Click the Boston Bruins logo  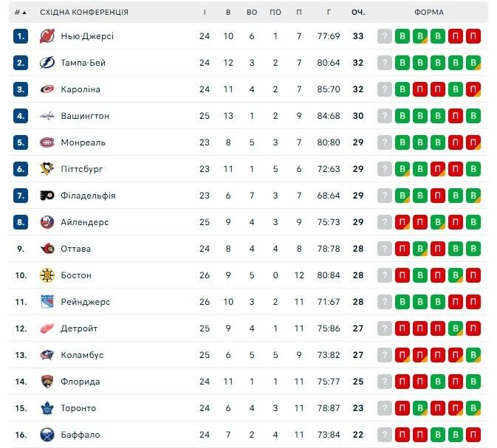point(47,275)
